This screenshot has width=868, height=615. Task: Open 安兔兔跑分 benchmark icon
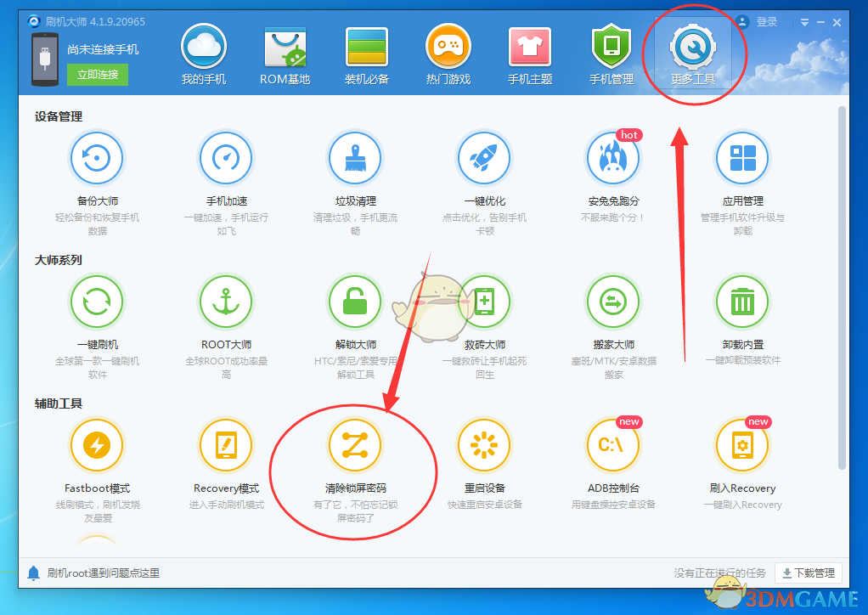pyautogui.click(x=613, y=158)
